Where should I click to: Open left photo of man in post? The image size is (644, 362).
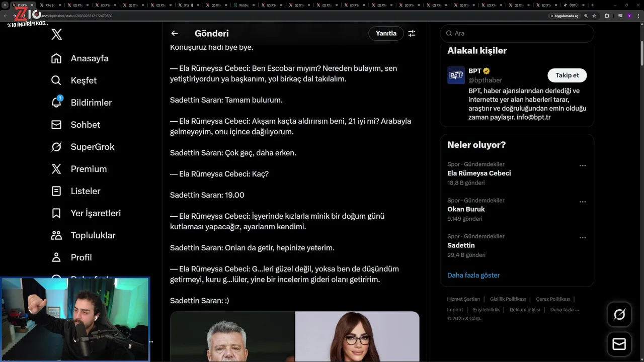pos(232,336)
